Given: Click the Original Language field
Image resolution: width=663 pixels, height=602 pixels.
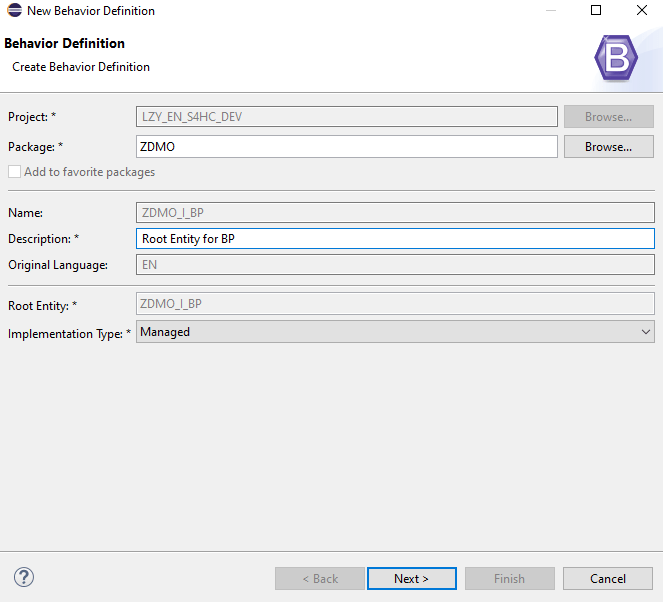Looking at the screenshot, I should click(x=394, y=266).
